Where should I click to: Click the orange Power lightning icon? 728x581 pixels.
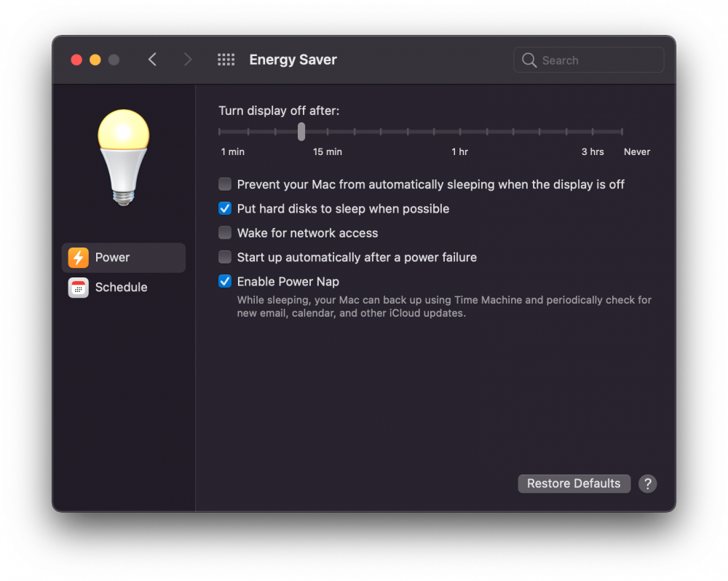(78, 257)
